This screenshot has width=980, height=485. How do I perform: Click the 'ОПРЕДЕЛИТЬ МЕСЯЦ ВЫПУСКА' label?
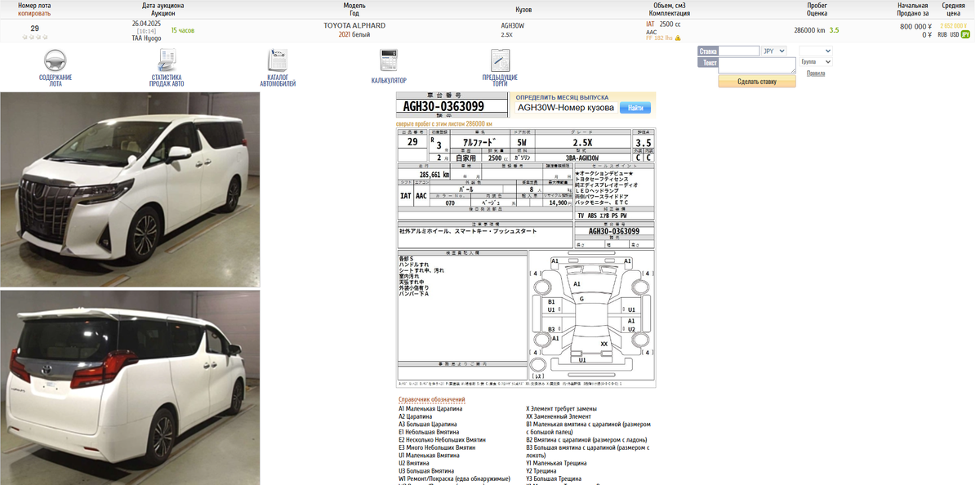pyautogui.click(x=562, y=97)
